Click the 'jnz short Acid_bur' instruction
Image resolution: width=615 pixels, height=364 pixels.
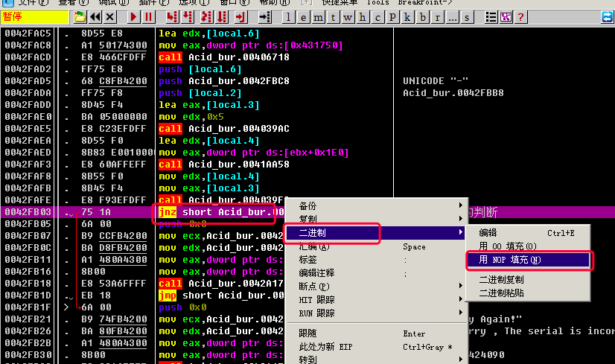pyautogui.click(x=221, y=212)
